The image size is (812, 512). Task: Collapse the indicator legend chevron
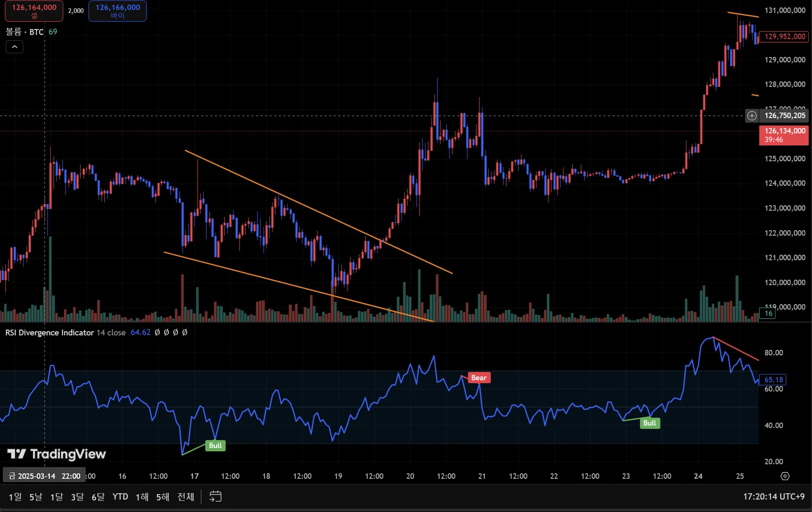click(x=14, y=46)
